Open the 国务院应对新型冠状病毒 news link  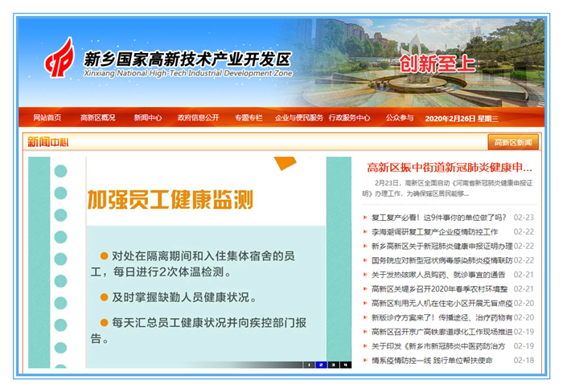point(442,260)
